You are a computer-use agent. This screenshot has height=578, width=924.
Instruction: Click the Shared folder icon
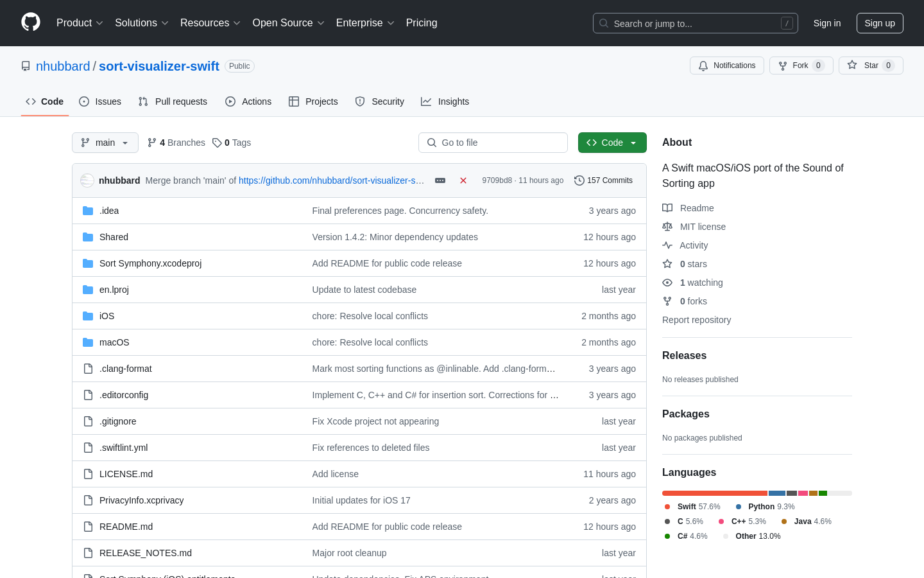click(88, 237)
